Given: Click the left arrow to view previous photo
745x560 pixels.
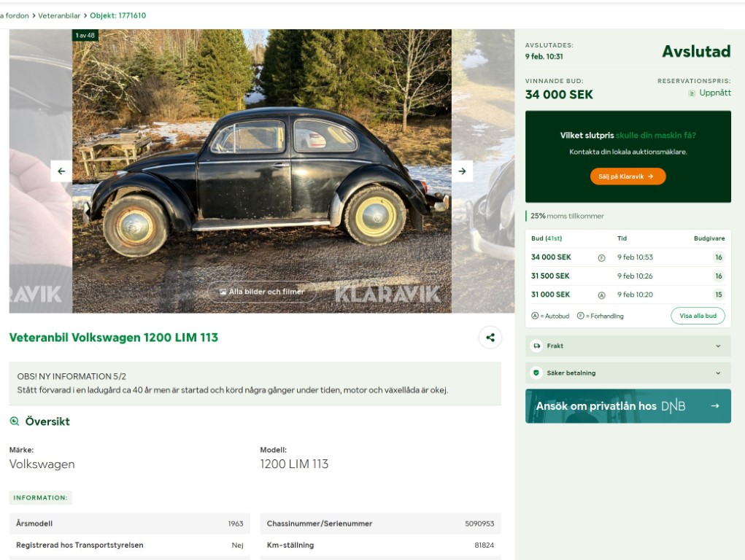Looking at the screenshot, I should pyautogui.click(x=61, y=171).
